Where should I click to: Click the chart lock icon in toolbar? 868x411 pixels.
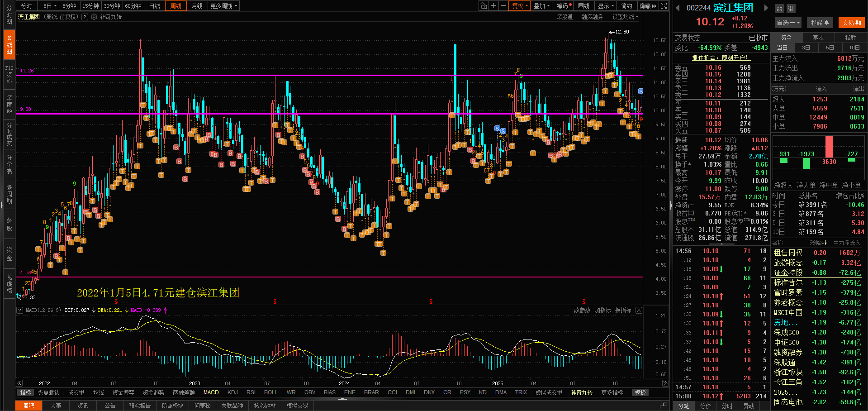(484, 6)
